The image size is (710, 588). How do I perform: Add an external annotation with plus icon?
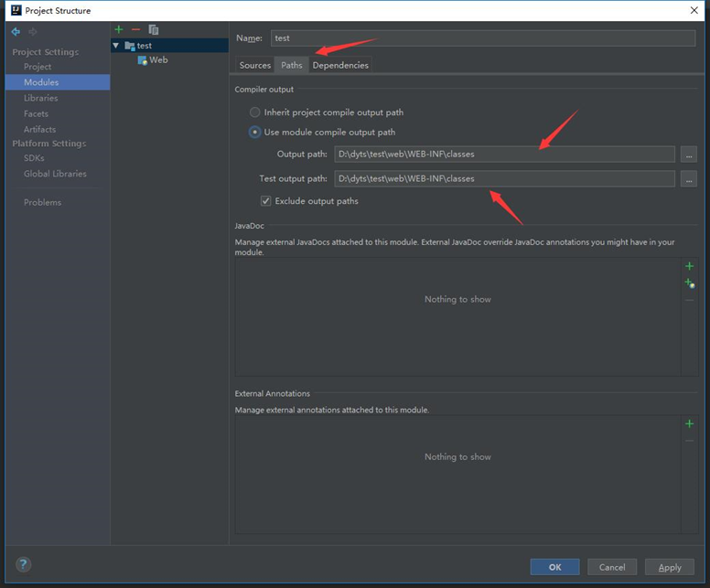689,423
